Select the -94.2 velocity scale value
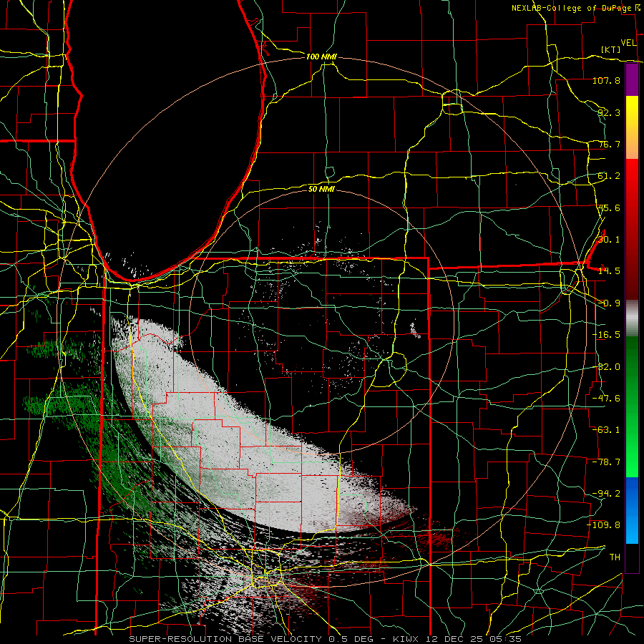644x644 pixels. pyautogui.click(x=606, y=494)
